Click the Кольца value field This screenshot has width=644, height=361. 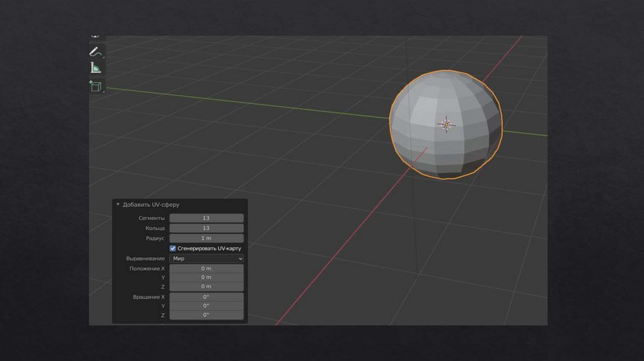click(206, 228)
